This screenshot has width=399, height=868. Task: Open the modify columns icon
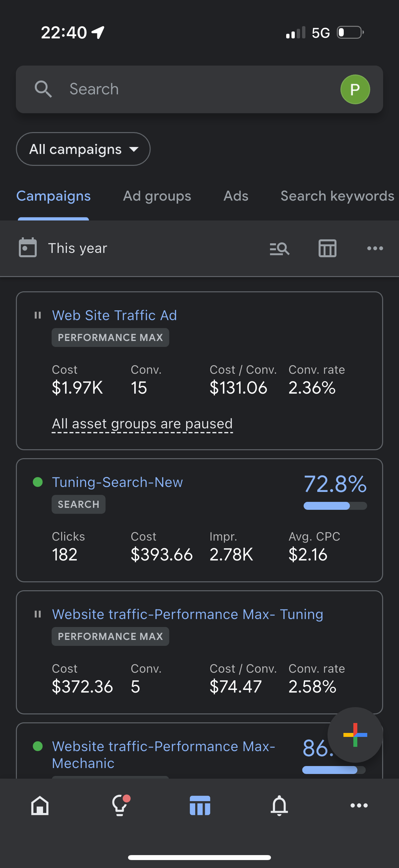tap(327, 249)
